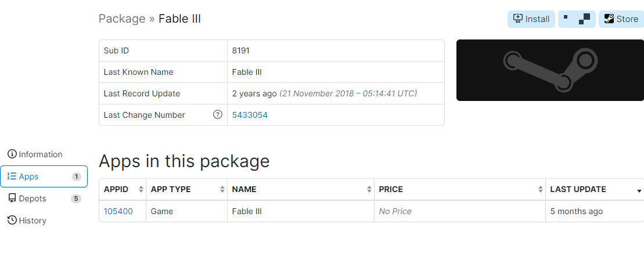Click the question mark help icon
Image resolution: width=644 pixels, height=271 pixels.
pyautogui.click(x=218, y=114)
